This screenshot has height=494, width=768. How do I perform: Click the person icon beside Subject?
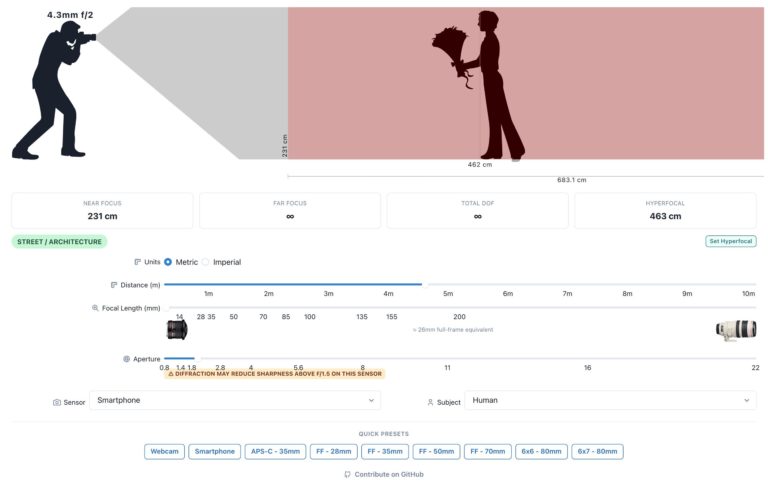[x=430, y=402]
